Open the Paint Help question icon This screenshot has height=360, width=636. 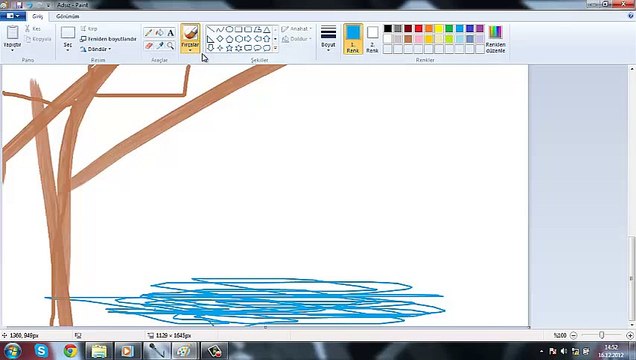coord(630,16)
